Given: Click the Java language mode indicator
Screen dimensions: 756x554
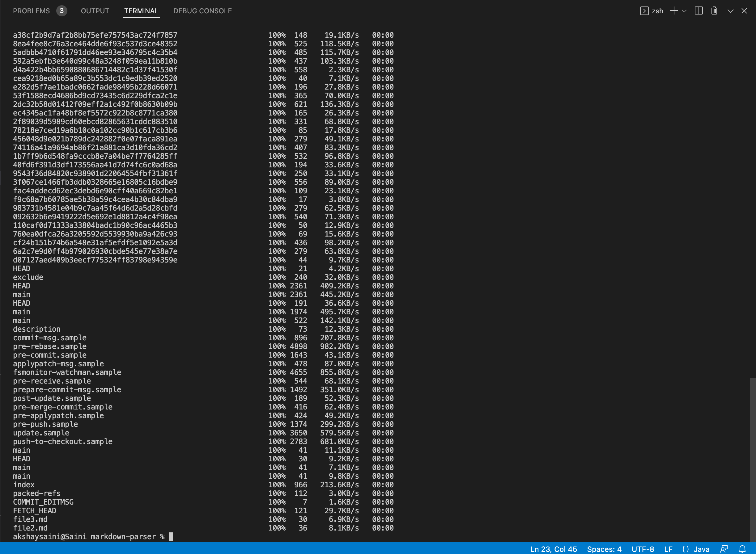Looking at the screenshot, I should coord(701,549).
